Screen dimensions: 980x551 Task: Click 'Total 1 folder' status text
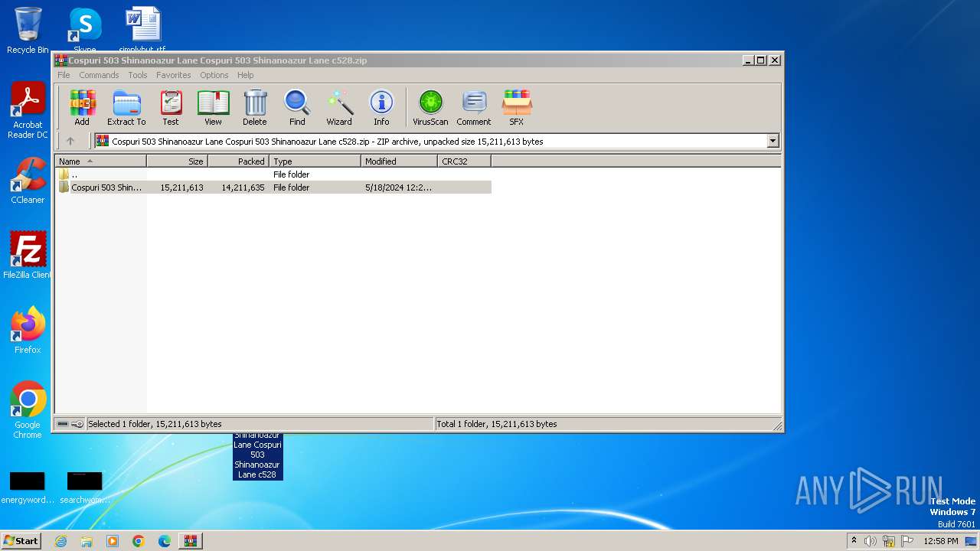pos(496,424)
